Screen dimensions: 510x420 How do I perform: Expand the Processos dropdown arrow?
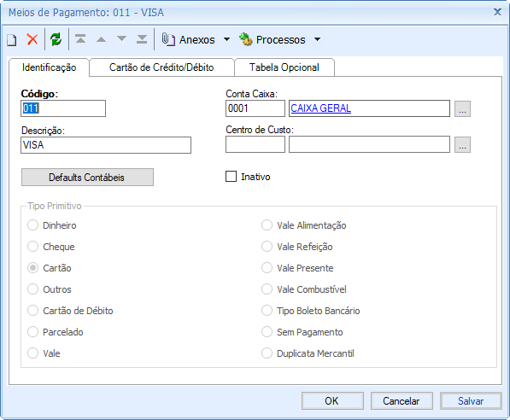[x=317, y=39]
